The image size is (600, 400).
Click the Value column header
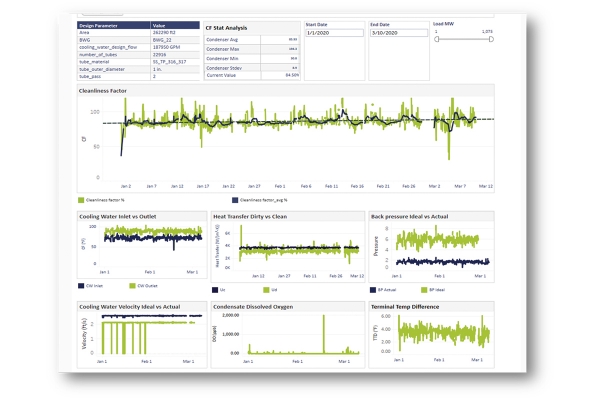pyautogui.click(x=175, y=26)
